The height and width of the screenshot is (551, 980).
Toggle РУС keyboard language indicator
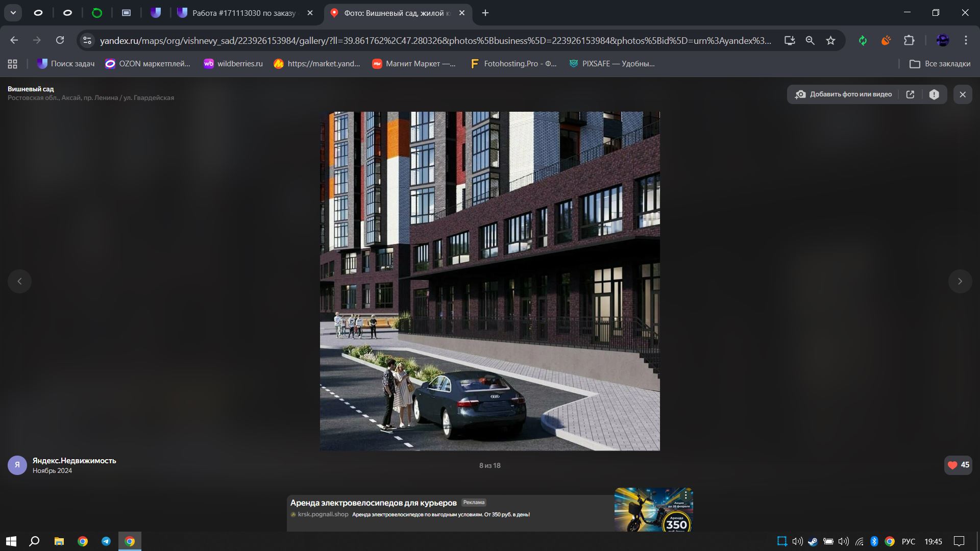pyautogui.click(x=908, y=541)
